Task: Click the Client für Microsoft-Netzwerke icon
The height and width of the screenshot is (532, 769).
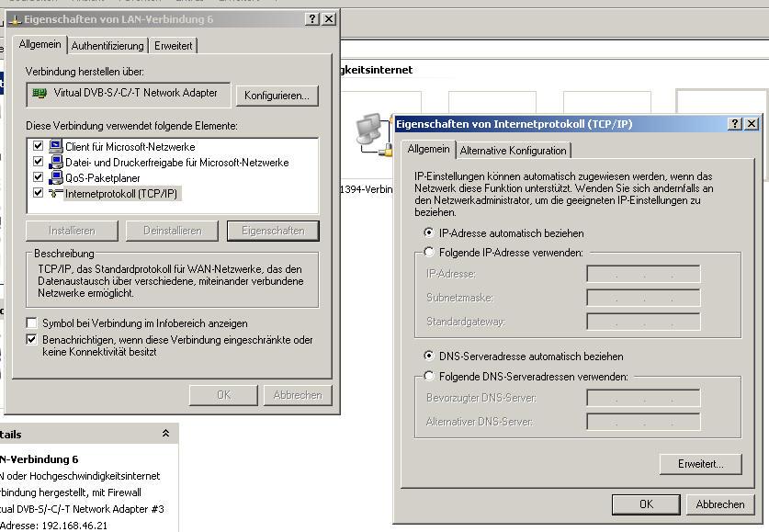Action: coord(56,146)
